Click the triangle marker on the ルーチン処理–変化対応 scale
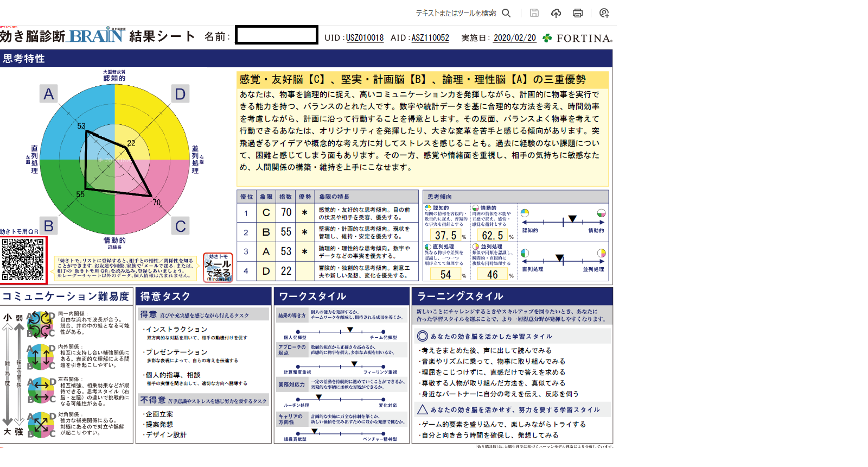 point(319,397)
